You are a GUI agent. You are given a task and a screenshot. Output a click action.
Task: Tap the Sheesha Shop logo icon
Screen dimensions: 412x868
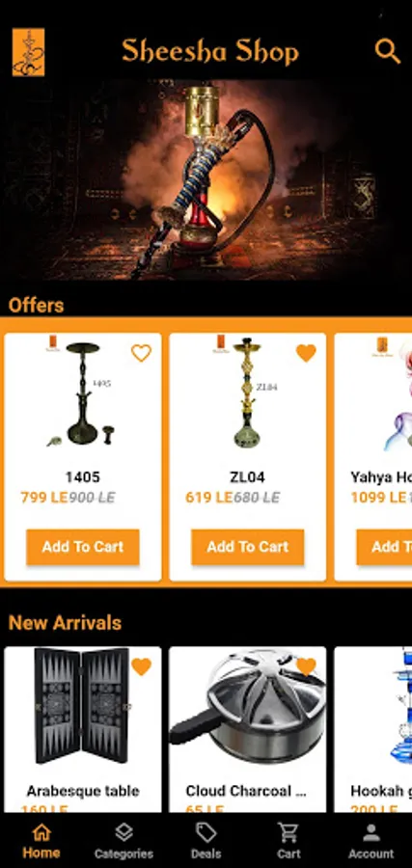coord(28,52)
